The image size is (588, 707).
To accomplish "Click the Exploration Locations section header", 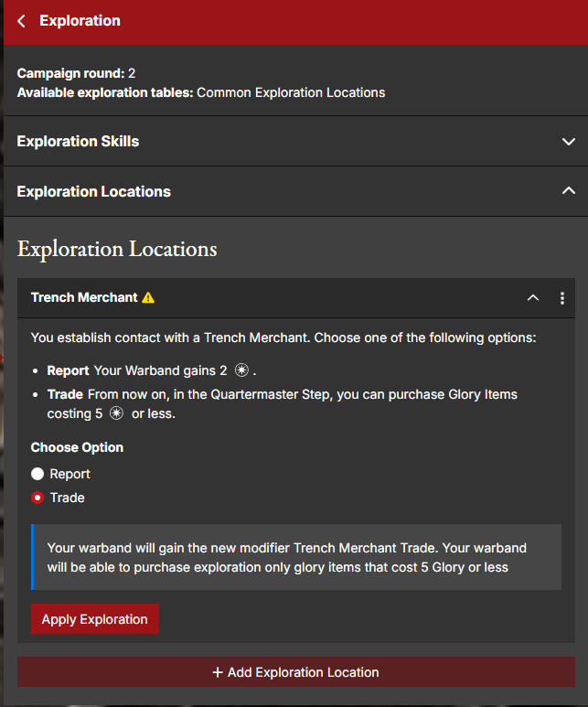I will 94,191.
